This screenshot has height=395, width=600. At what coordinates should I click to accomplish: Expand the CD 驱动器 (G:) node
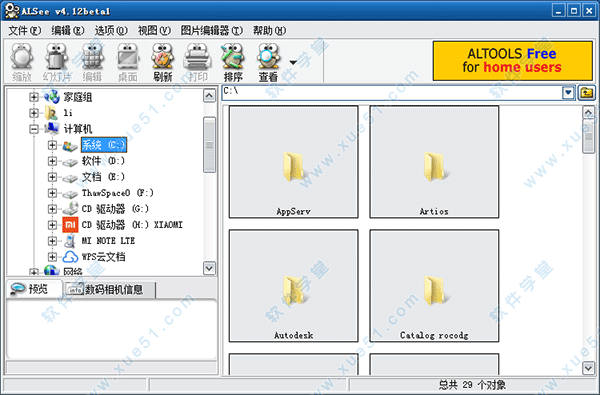[52, 209]
